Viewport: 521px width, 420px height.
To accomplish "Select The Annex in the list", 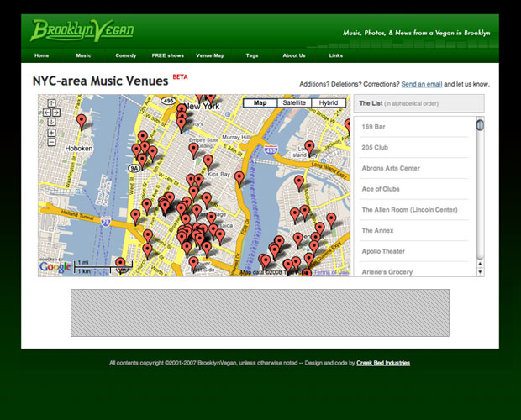I will (x=414, y=230).
